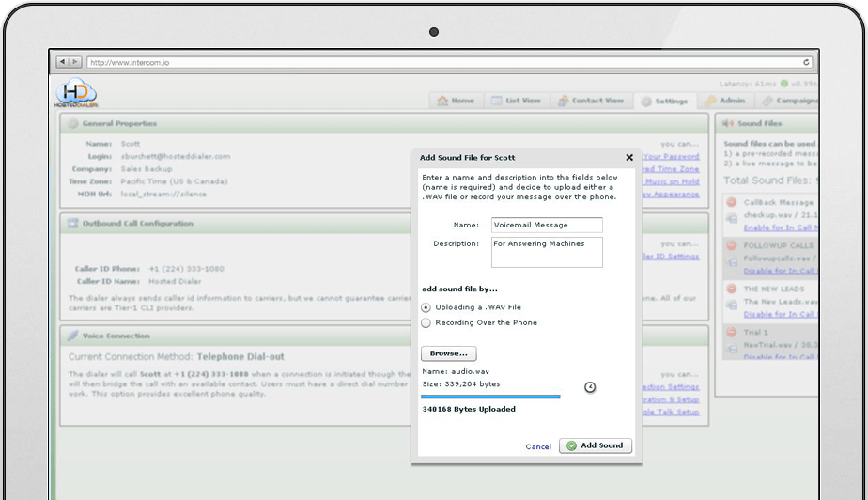Open the Music on Hold link
Image resolution: width=868 pixels, height=500 pixels.
point(671,181)
